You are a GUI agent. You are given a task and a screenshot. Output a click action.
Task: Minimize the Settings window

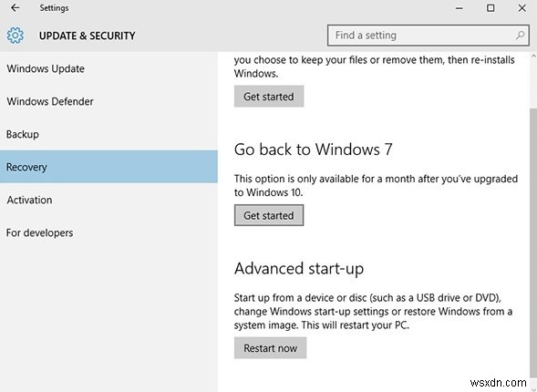(x=460, y=8)
